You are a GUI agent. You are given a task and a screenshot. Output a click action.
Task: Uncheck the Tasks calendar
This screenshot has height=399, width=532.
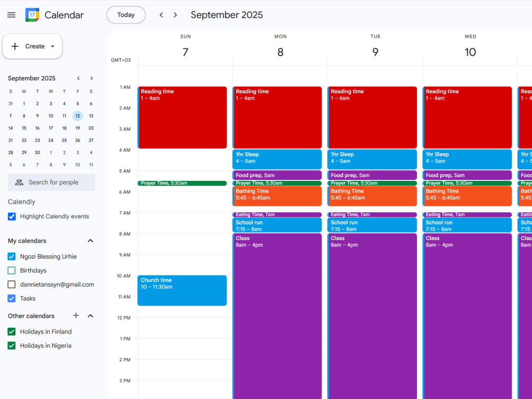coord(12,298)
